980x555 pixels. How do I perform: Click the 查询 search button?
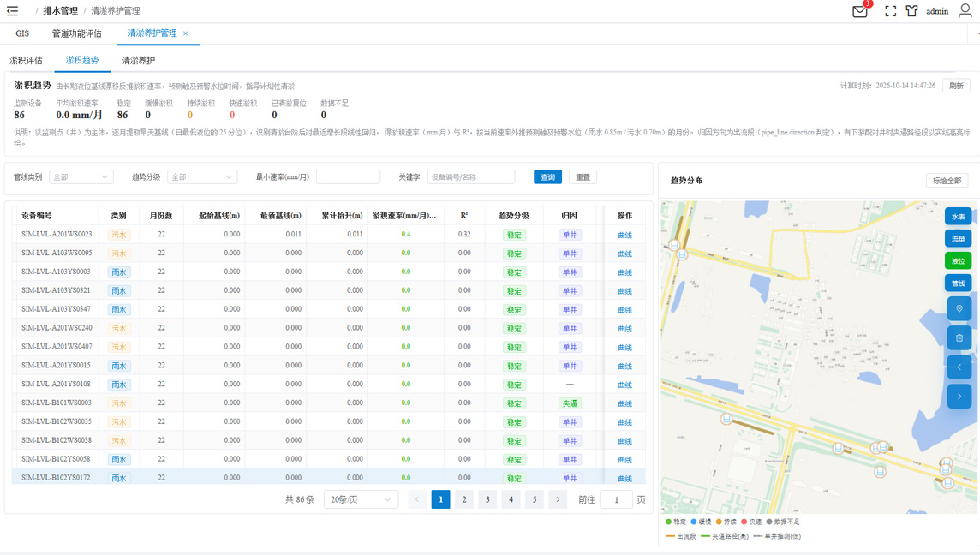(547, 177)
